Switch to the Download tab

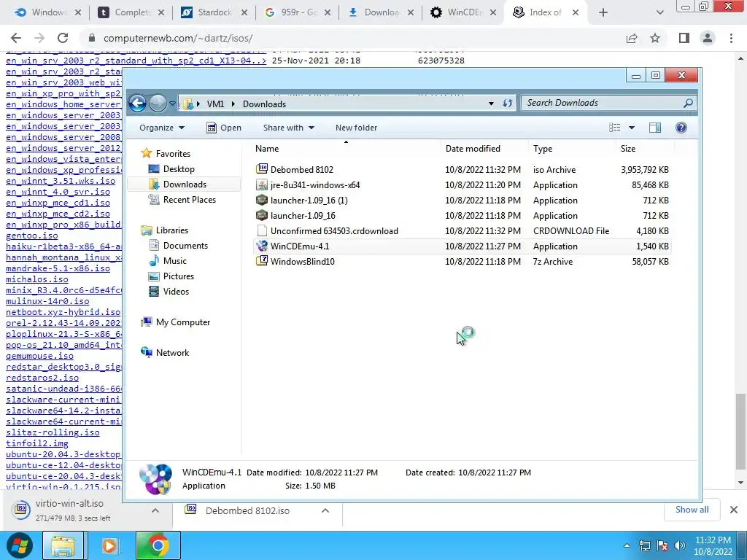pos(380,12)
